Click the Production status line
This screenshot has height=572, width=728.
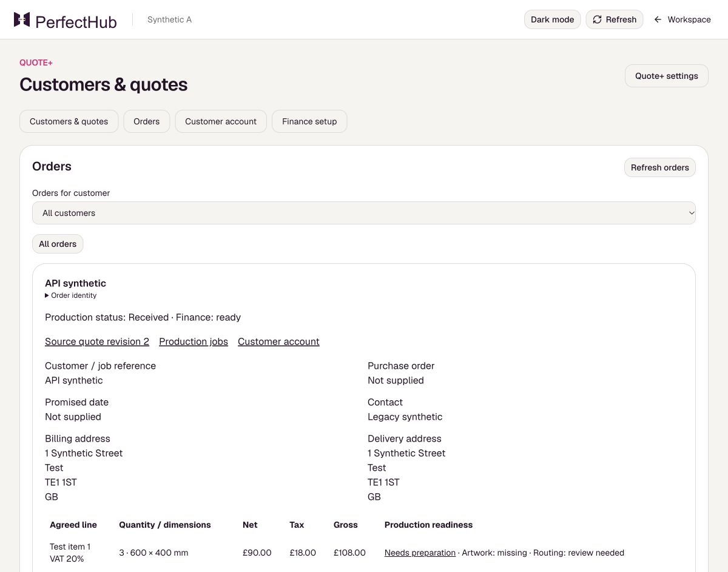point(143,317)
